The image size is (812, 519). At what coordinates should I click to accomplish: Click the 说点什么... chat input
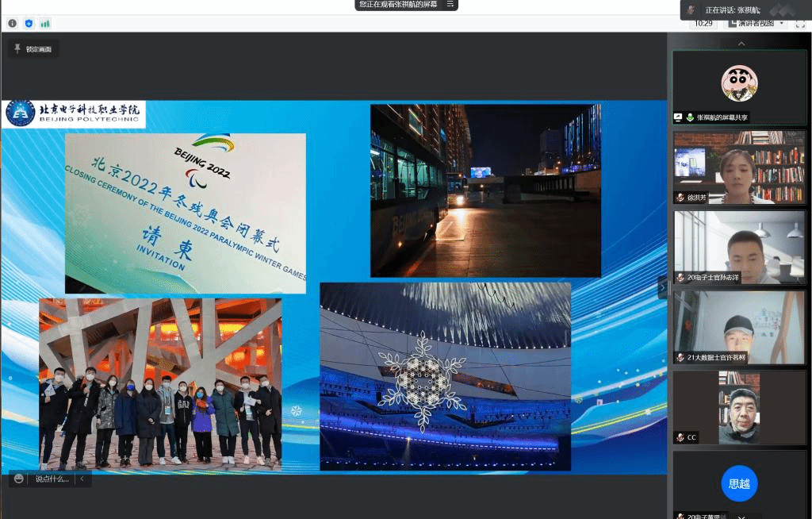click(52, 479)
